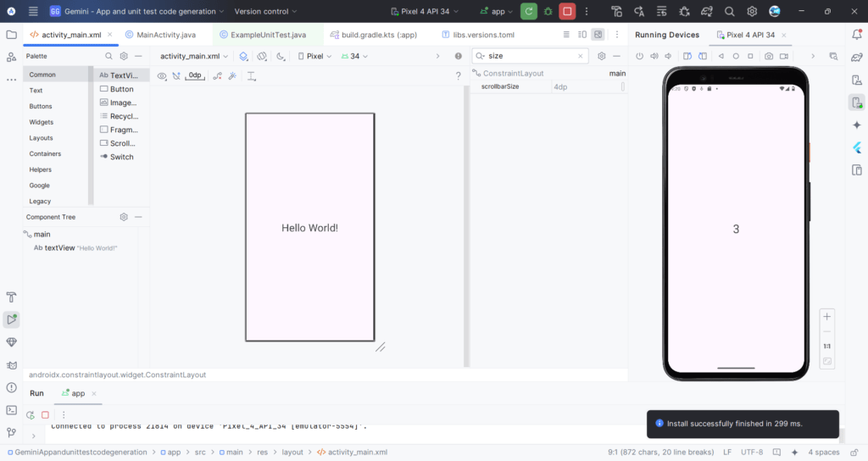Open Search Everywhere magnifier in title bar
The image size is (868, 461).
point(730,11)
